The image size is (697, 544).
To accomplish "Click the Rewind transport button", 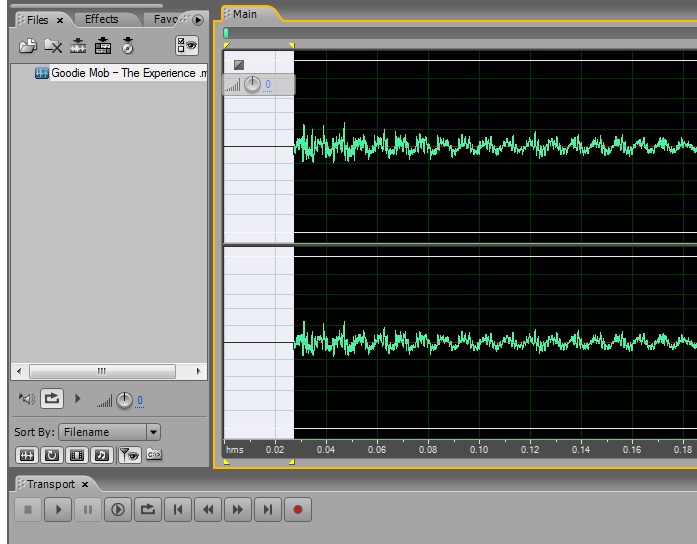I will pos(208,509).
